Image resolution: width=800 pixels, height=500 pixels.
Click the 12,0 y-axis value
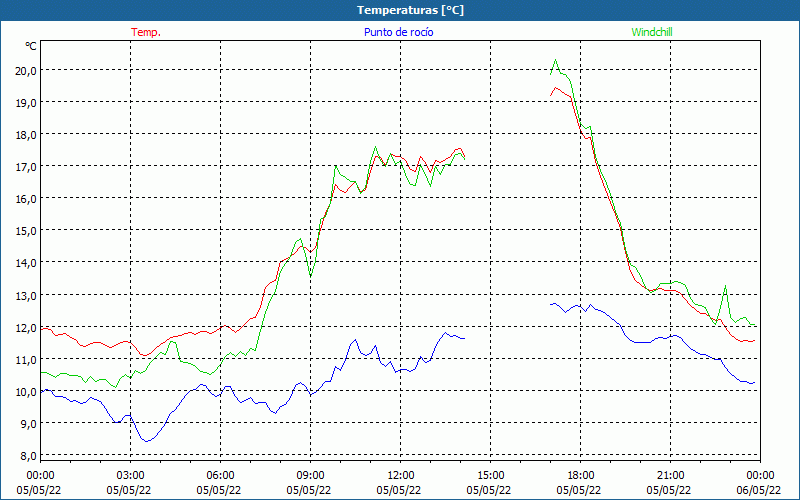(x=26, y=328)
